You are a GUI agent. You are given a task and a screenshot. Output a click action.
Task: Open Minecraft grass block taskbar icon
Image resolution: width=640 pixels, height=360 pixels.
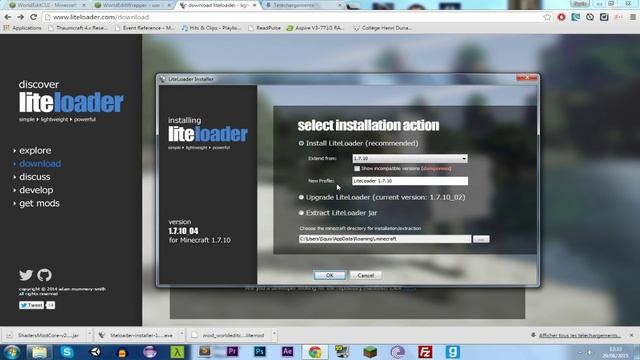tap(370, 352)
